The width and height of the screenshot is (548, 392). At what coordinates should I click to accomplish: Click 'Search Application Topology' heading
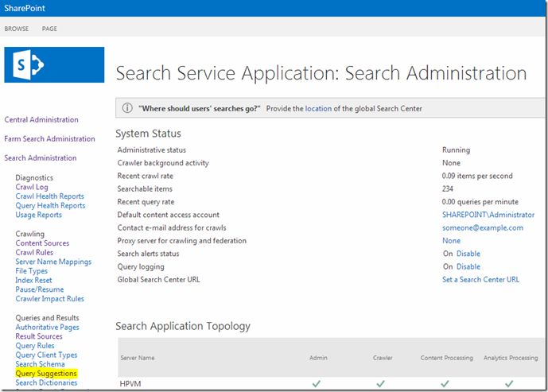(x=183, y=326)
